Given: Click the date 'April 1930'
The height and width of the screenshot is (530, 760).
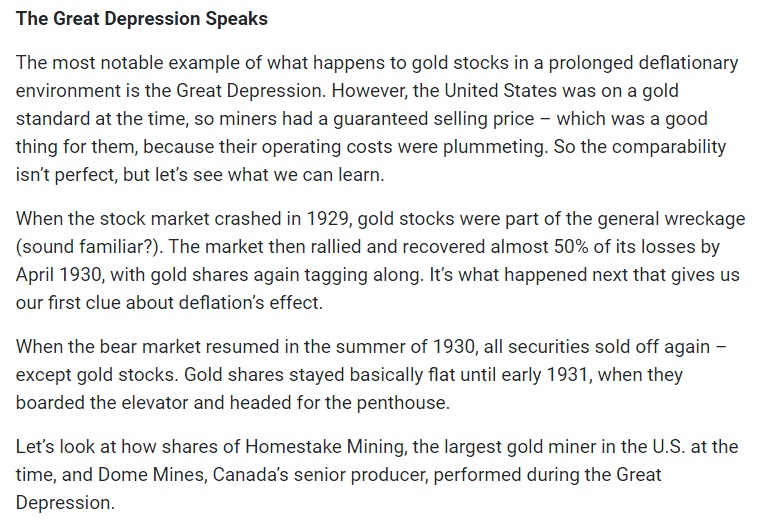Looking at the screenshot, I should click(60, 275).
